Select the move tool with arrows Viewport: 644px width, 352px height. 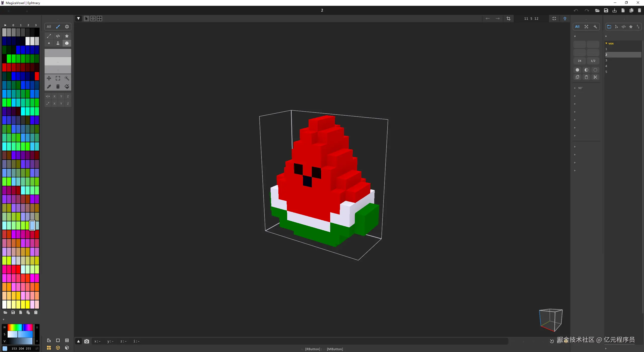tap(49, 78)
